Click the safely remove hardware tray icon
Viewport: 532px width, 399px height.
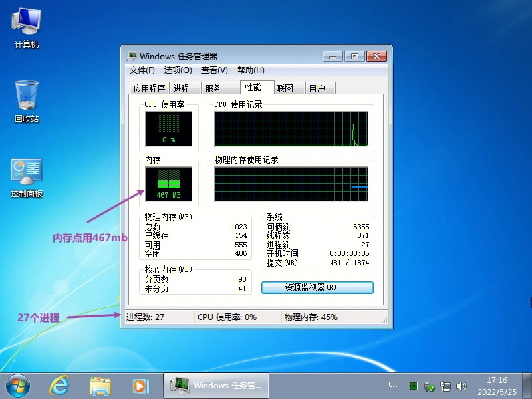(x=429, y=386)
